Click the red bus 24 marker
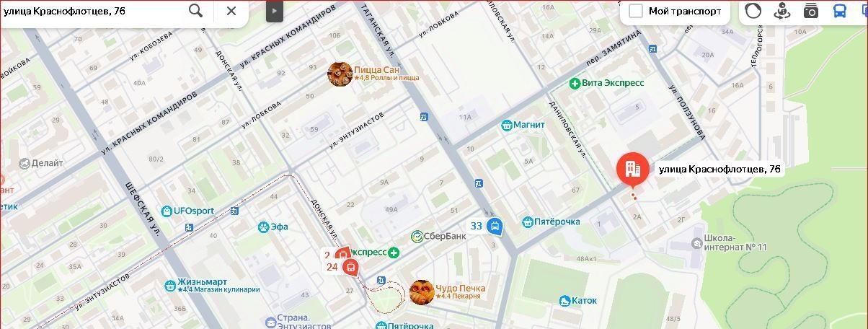868x329 pixels. (351, 268)
